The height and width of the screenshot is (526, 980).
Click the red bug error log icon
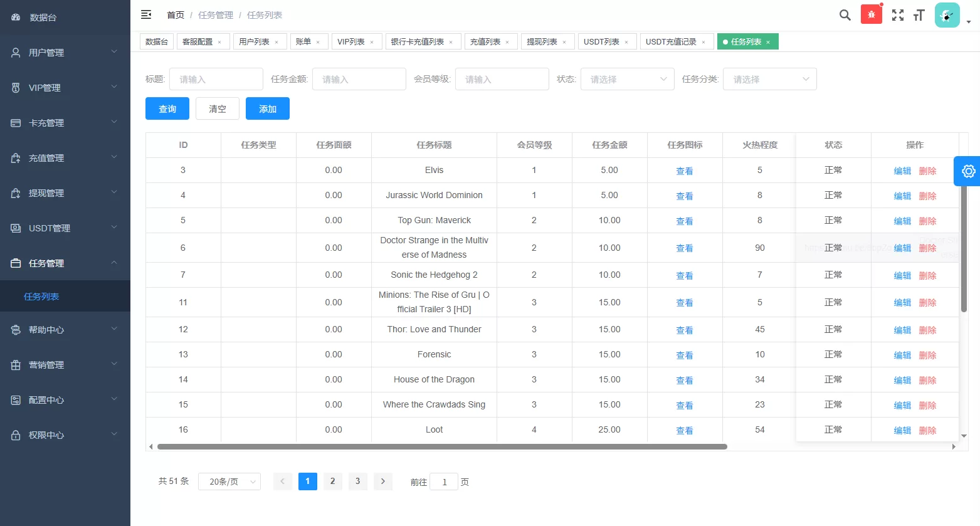[871, 13]
